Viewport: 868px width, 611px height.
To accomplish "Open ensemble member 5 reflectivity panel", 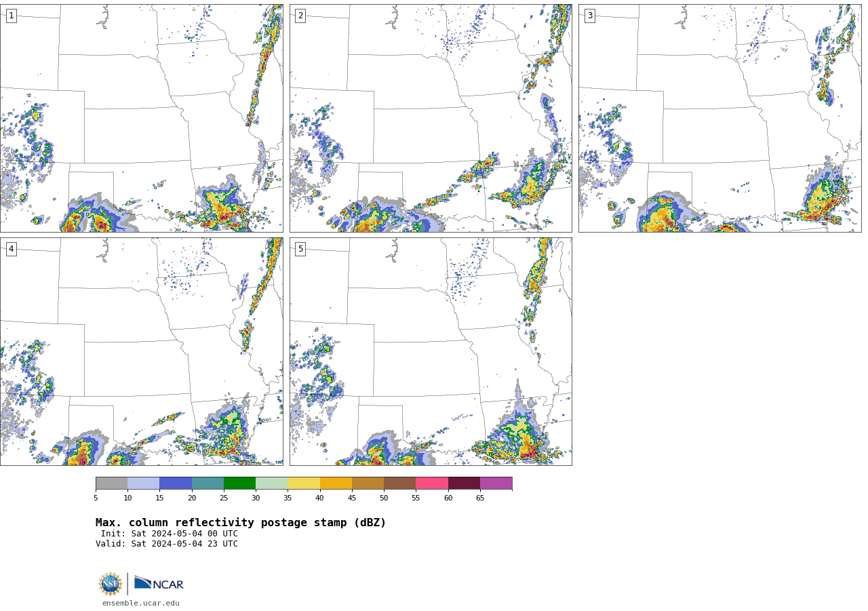I will pyautogui.click(x=431, y=351).
